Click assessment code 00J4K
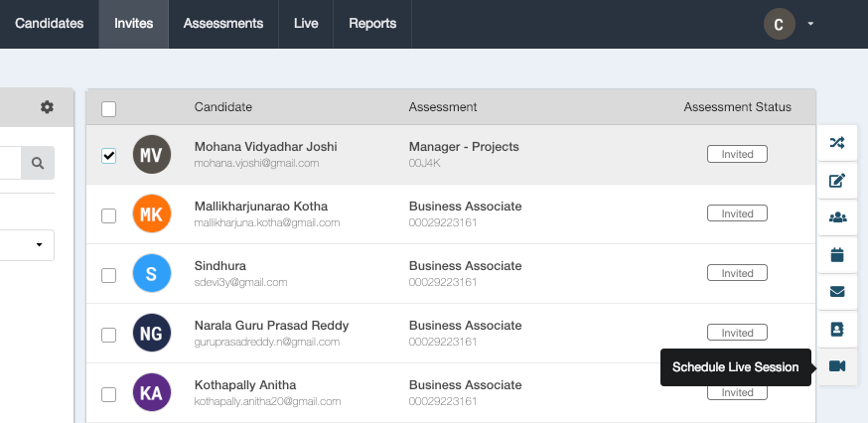The height and width of the screenshot is (423, 868). pos(425,163)
